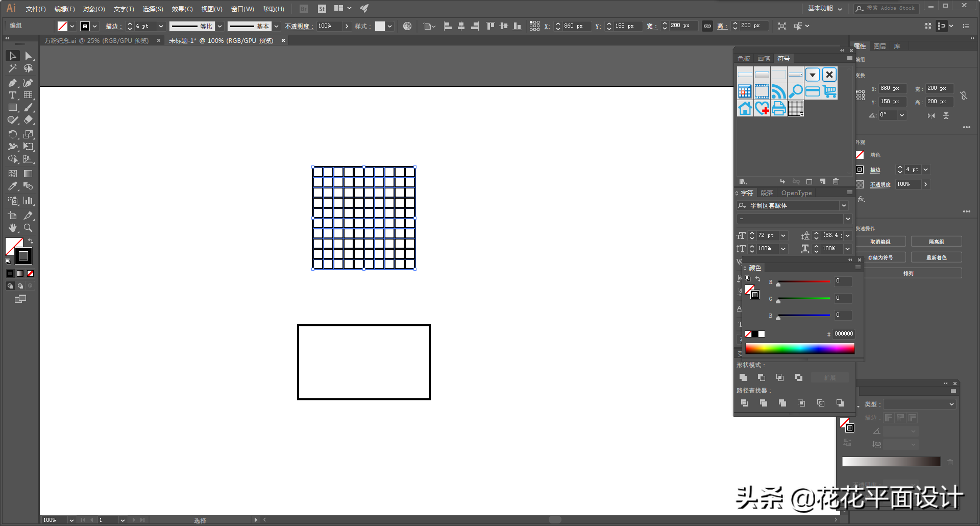This screenshot has height=526, width=980.
Task: Select the Rectangular Grid tool
Action: [x=29, y=95]
